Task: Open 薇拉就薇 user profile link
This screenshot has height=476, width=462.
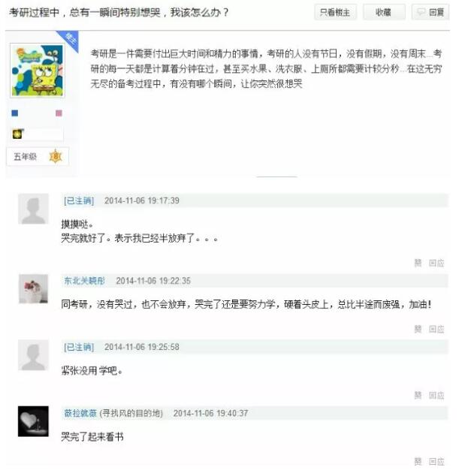Action: (80, 413)
